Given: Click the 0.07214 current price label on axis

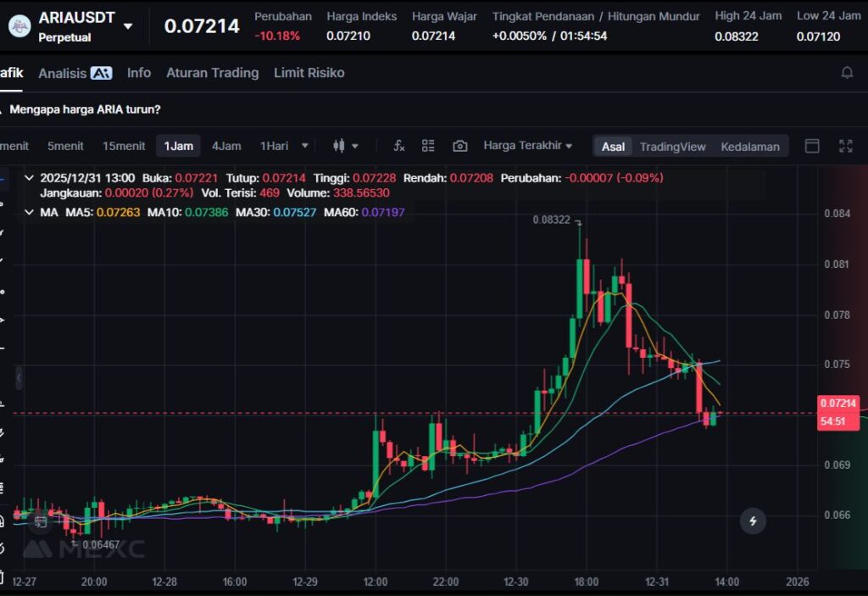Looking at the screenshot, I should pos(838,404).
